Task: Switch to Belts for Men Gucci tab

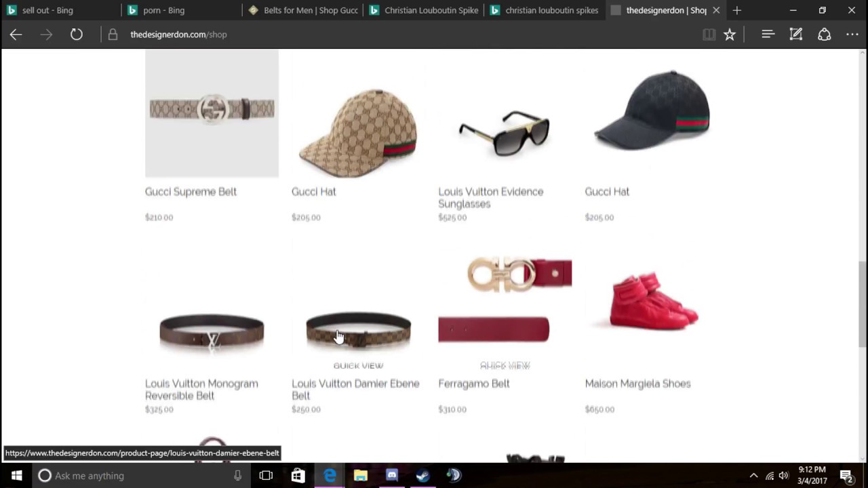Action: click(x=302, y=10)
